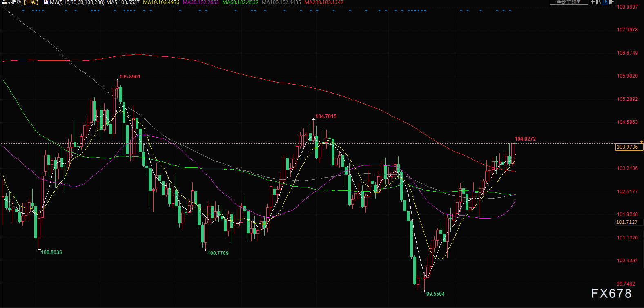The height and width of the screenshot is (308, 644).
Task: Click the MA5 white legend value
Action: pyautogui.click(x=123, y=2)
